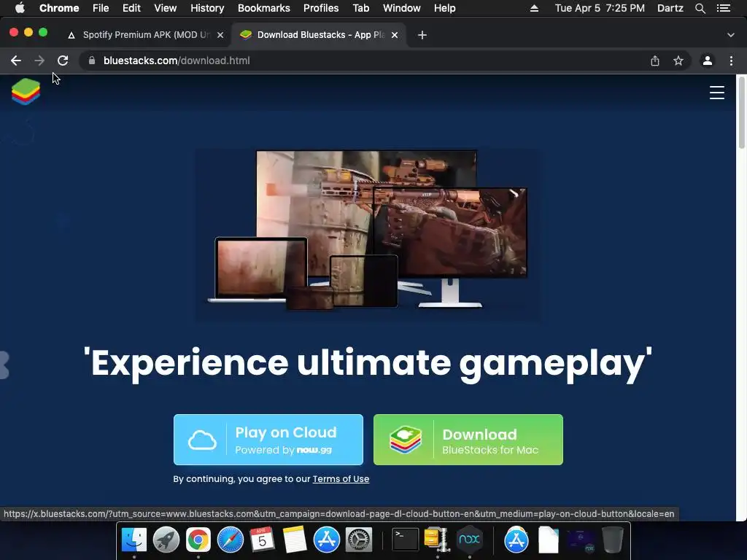Click the Play on Cloud button
The height and width of the screenshot is (560, 747).
[268, 440]
